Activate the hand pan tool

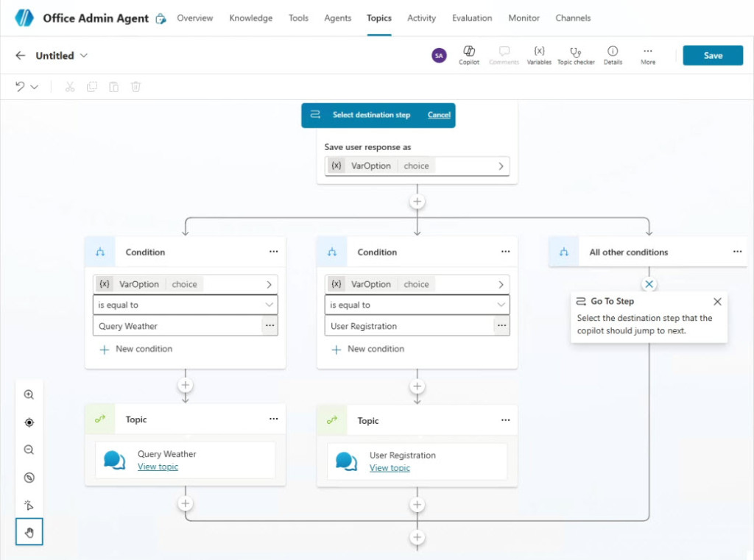point(29,531)
